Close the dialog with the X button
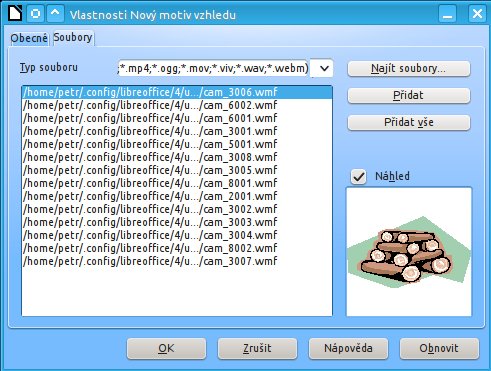491x371 pixels. [477, 14]
